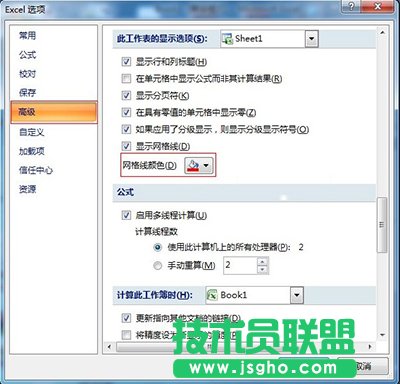Switch to the 保存 category

[27, 93]
